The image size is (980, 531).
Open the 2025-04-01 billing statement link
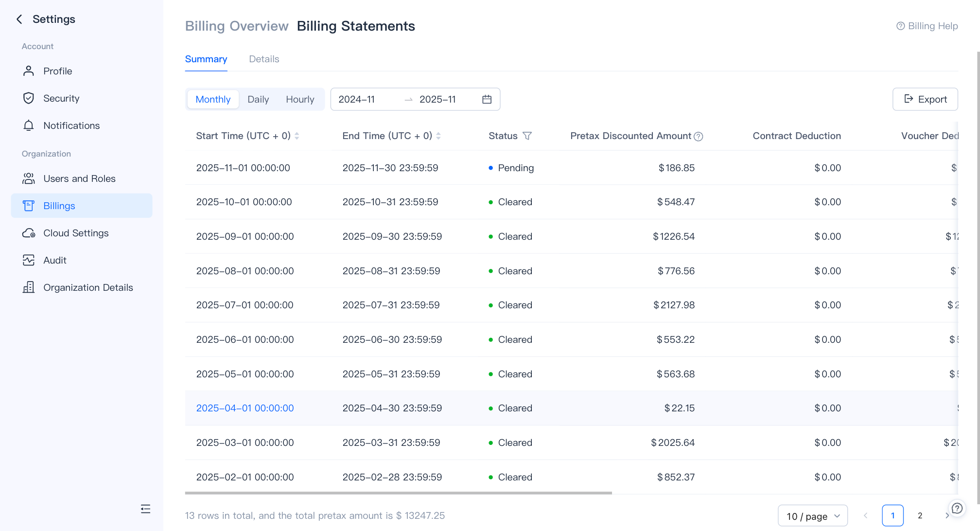[245, 408]
